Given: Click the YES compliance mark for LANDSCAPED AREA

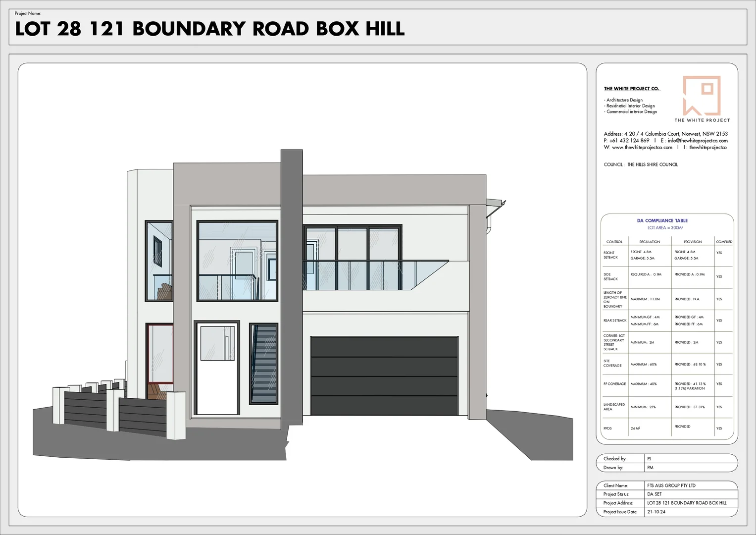Looking at the screenshot, I should point(720,407).
